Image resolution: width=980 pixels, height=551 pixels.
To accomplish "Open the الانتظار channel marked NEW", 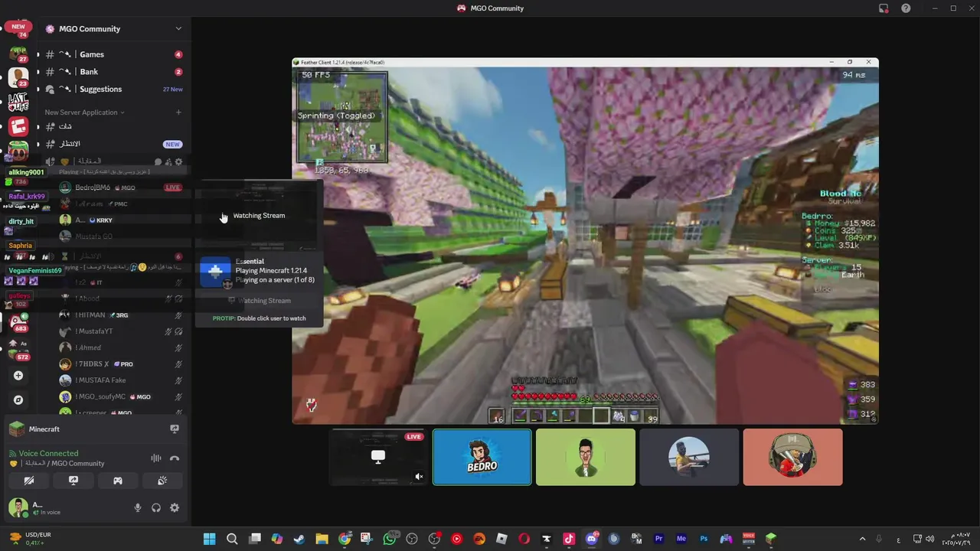I will click(x=113, y=144).
